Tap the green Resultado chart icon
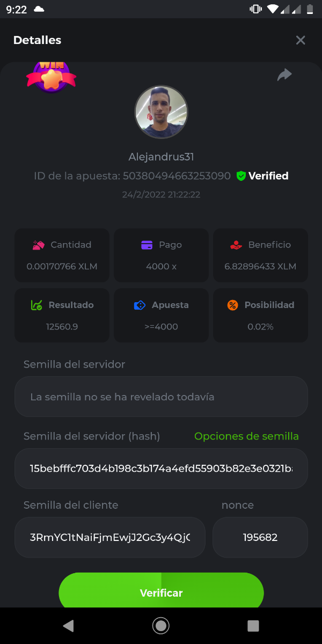Viewport: 322px width, 644px height. [36, 305]
